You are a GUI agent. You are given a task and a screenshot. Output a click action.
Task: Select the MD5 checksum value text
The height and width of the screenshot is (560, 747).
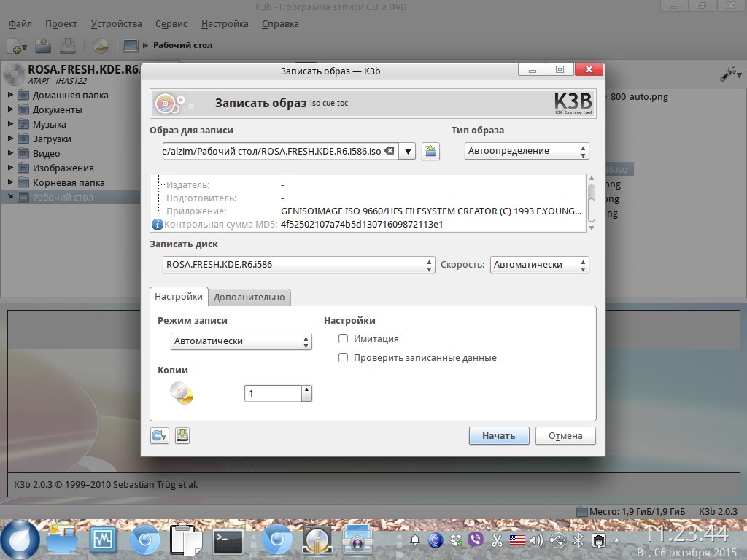click(x=362, y=225)
